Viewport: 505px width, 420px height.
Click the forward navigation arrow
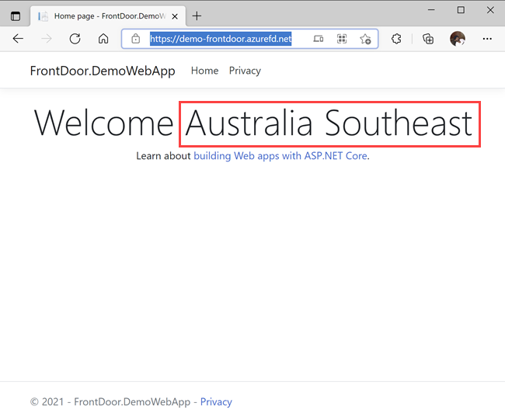[x=47, y=39]
